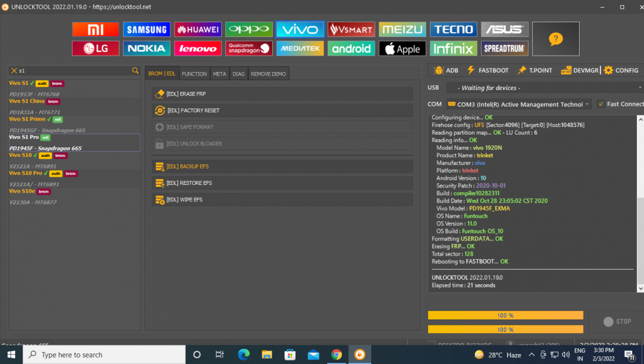Screen dimensions: 644x364
Task: Switch to BROM | EDL tab
Action: pos(162,74)
